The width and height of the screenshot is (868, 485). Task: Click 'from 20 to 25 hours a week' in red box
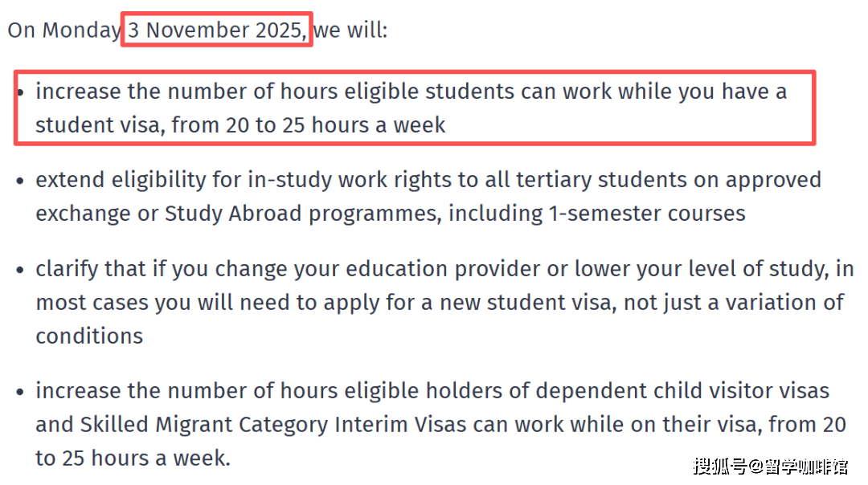point(309,125)
